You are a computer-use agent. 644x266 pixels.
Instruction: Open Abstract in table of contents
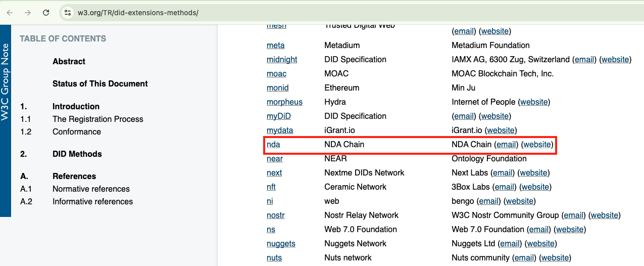[69, 61]
